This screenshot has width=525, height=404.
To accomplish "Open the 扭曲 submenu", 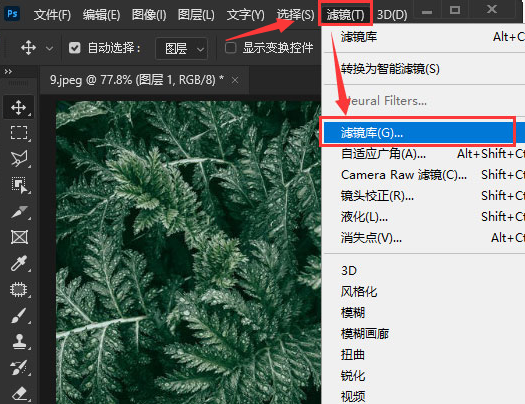I will pos(423,355).
